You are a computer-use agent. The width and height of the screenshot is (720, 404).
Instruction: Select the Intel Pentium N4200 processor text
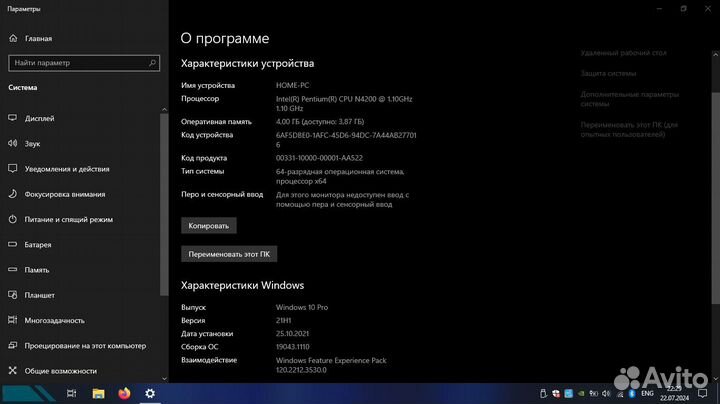(344, 104)
